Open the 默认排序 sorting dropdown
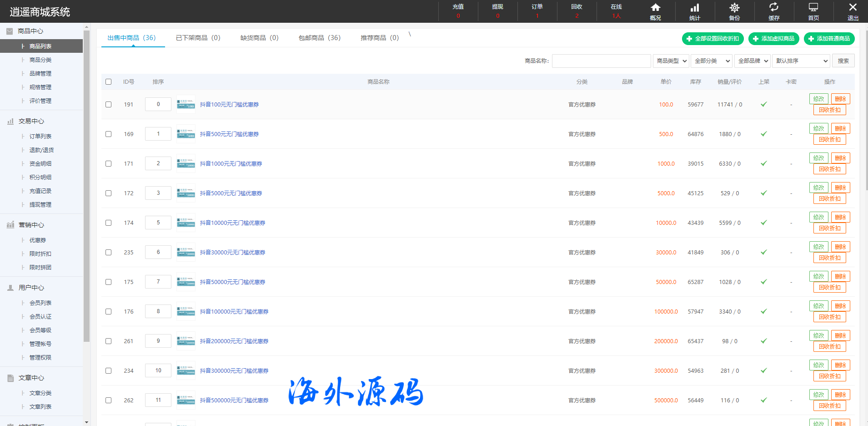 coord(801,61)
